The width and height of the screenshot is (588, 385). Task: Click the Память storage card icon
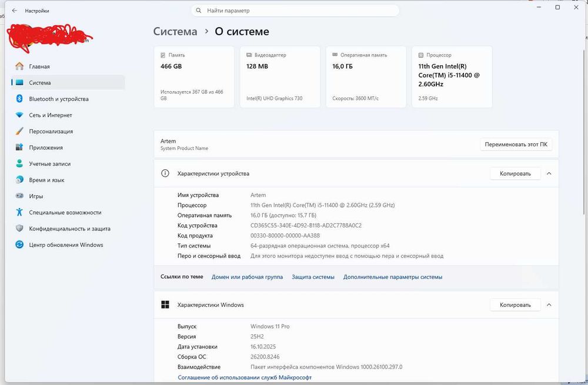coord(163,55)
